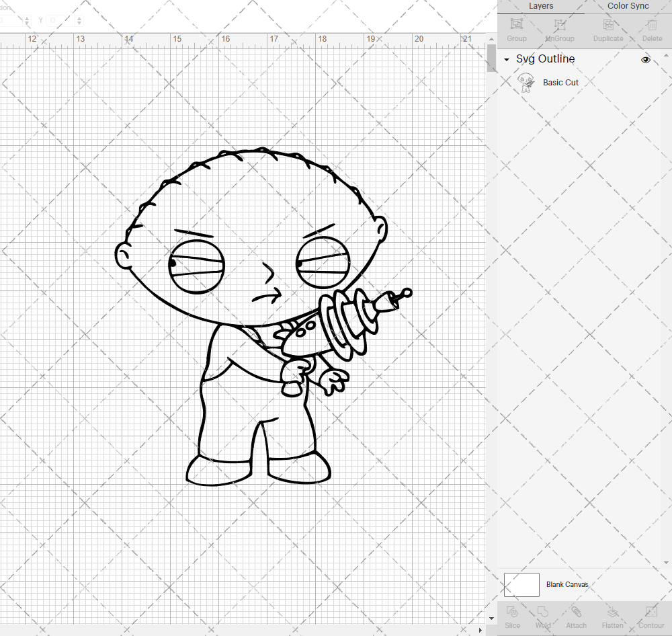672x636 pixels.
Task: Toggle visibility of Svg Outline group
Action: click(645, 59)
